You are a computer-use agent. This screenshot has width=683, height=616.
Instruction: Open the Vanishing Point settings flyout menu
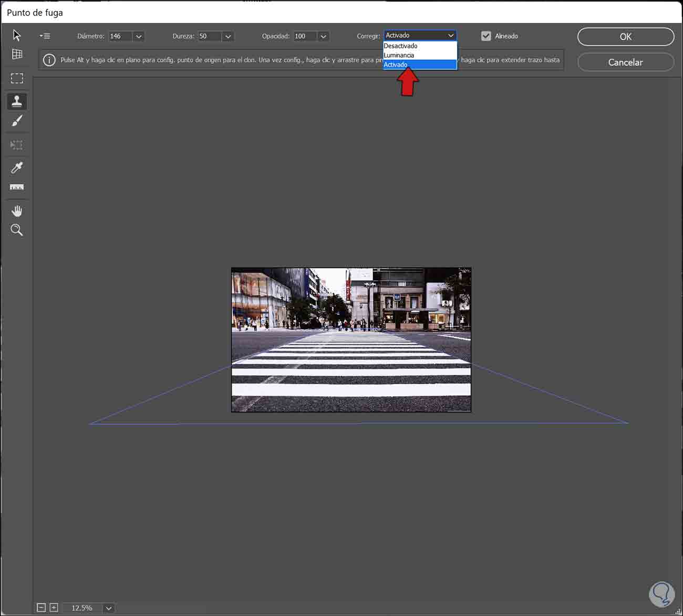click(x=45, y=36)
